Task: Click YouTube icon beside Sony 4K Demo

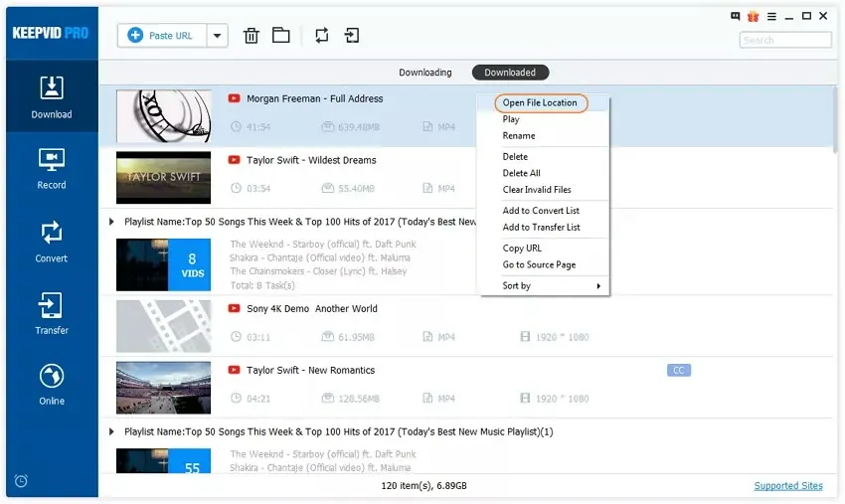Action: tap(234, 308)
